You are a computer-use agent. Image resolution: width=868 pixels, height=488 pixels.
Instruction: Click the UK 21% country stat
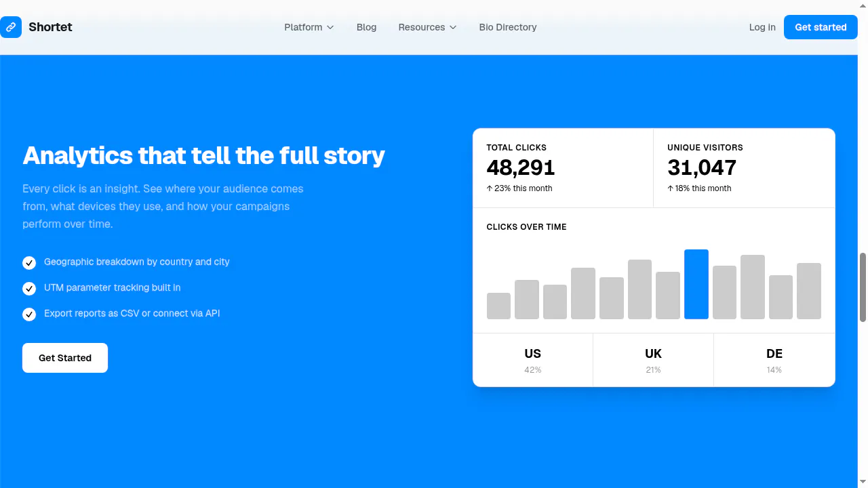click(654, 360)
